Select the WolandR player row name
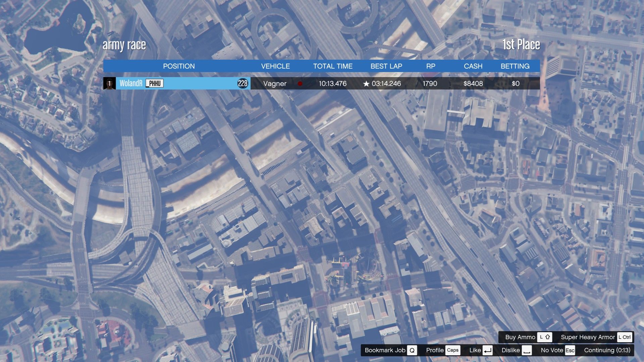The image size is (644, 362). coord(131,83)
